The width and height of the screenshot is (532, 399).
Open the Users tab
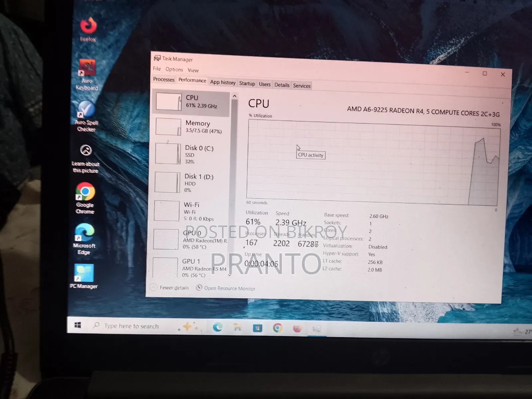coord(265,84)
